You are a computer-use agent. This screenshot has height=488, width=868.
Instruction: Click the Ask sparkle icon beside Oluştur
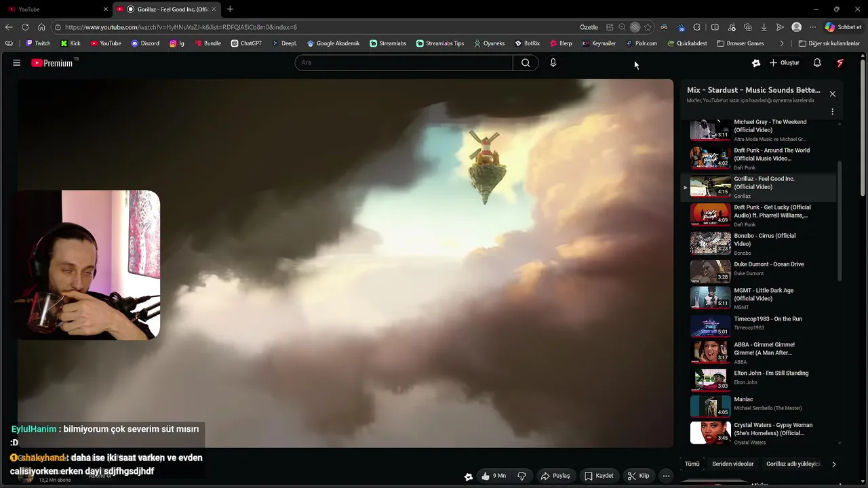click(756, 63)
